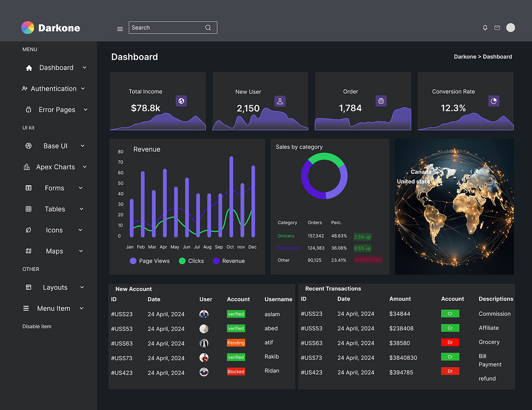Click the Darkone breadcrumb link

pos(465,57)
